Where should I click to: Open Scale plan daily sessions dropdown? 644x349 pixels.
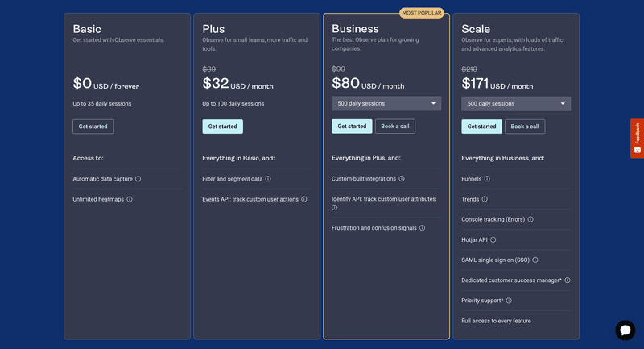pos(516,103)
